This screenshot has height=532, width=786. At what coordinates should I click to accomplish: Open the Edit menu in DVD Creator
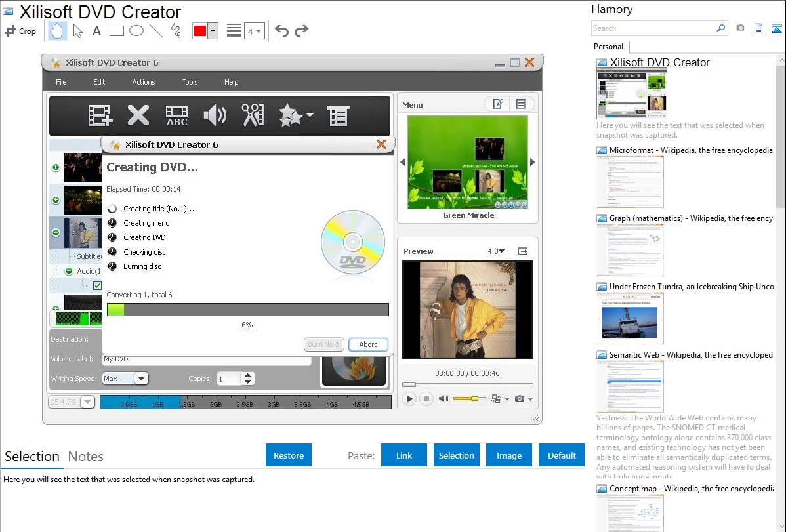point(99,82)
